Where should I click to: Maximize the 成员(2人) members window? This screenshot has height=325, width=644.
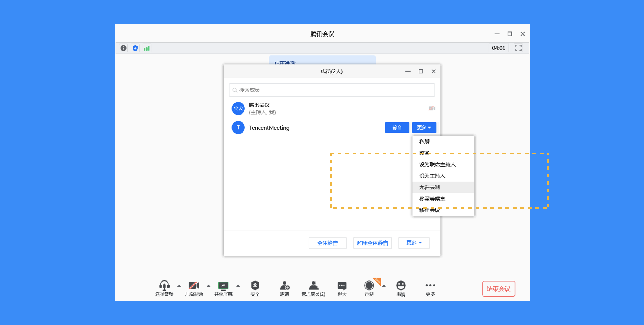click(x=421, y=71)
